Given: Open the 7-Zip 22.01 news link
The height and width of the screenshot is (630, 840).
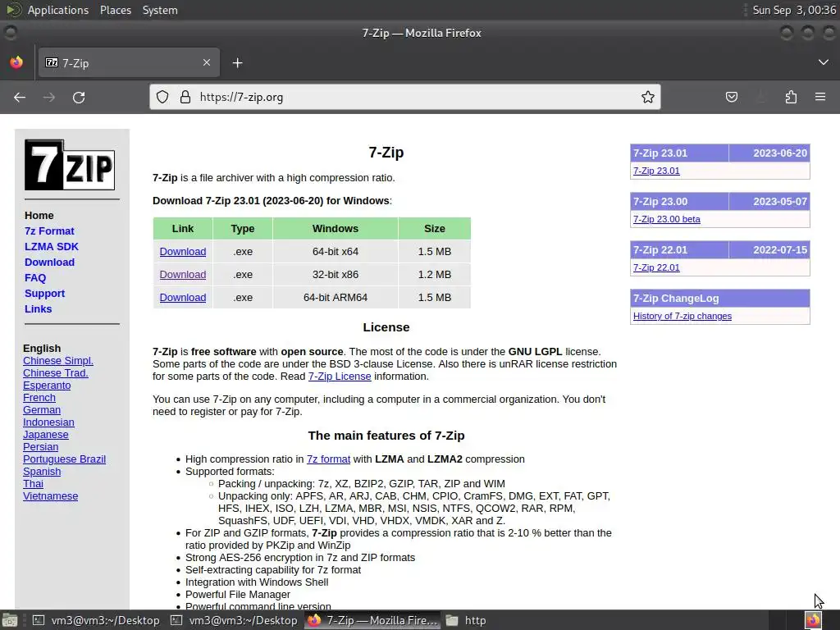Looking at the screenshot, I should coord(656,267).
